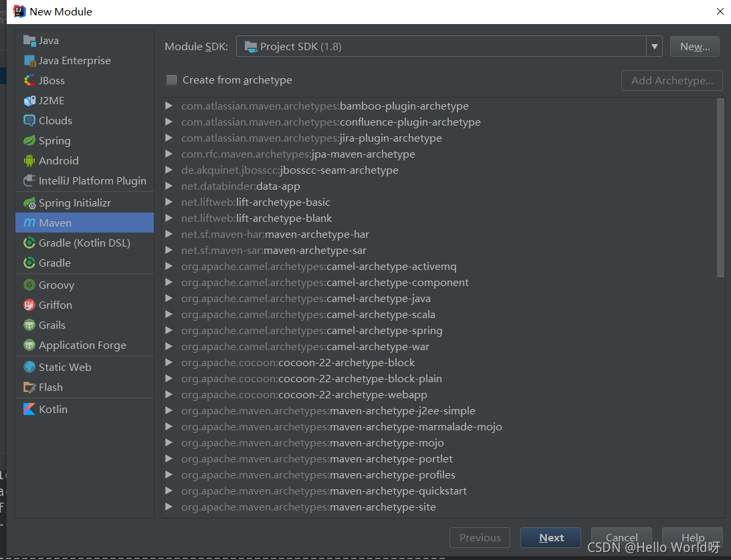Click the Android robot icon

pyautogui.click(x=29, y=161)
